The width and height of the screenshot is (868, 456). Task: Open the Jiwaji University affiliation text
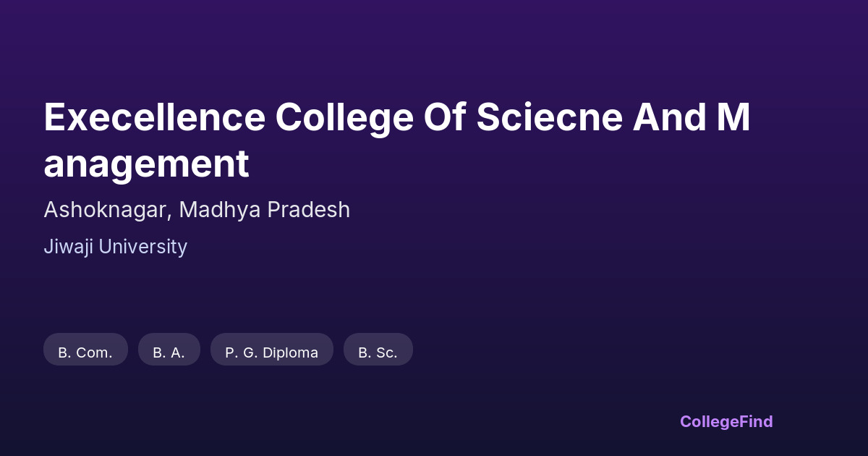pos(115,247)
